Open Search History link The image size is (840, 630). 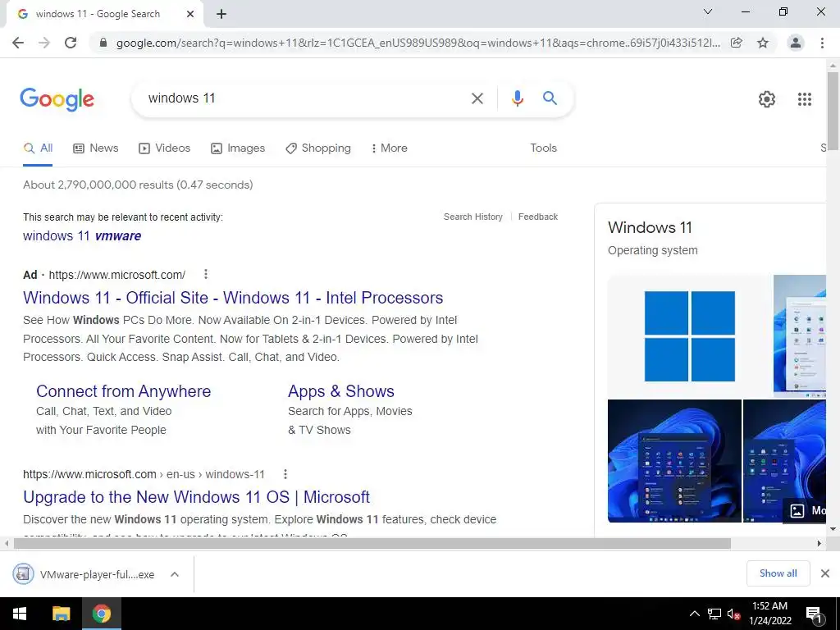click(473, 217)
